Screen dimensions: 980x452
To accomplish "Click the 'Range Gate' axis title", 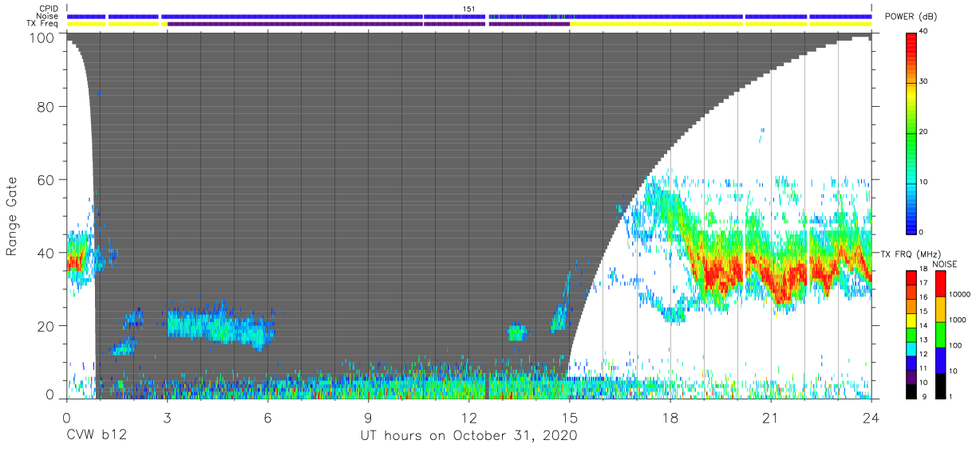I will click(12, 217).
